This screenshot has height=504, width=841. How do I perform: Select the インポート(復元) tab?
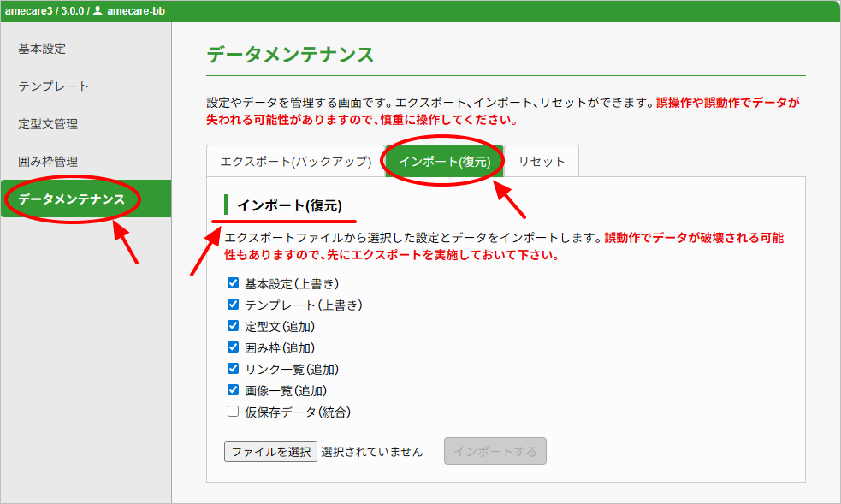[443, 162]
